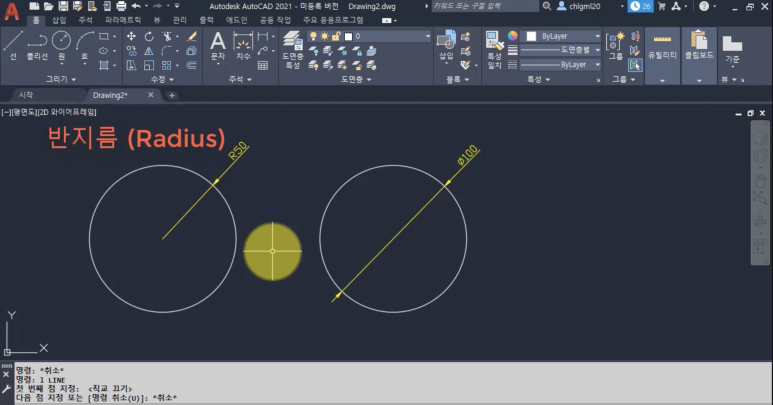
Task: Click the Save icon in quick access toolbar
Action: 63,6
